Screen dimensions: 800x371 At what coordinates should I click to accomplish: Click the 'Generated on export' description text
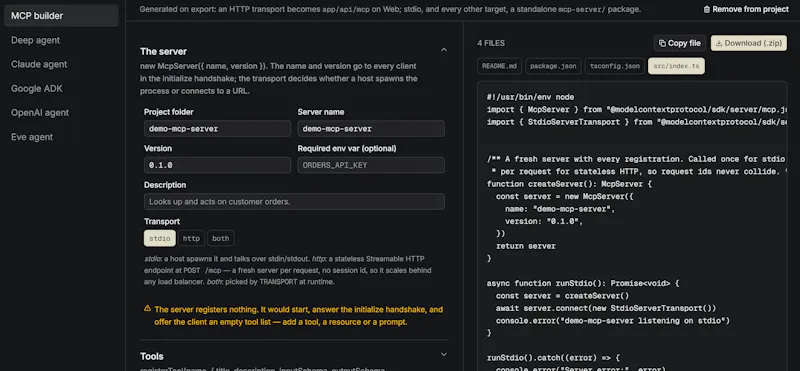click(390, 9)
